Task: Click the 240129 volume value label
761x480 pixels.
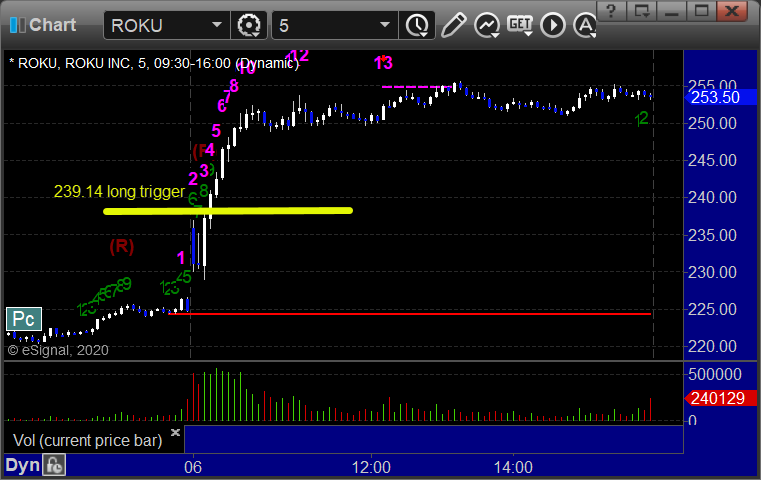Action: (x=720, y=398)
